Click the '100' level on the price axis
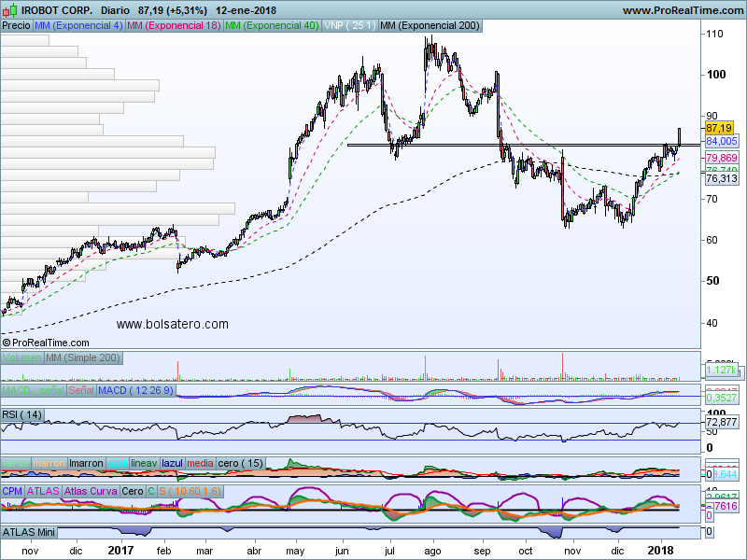 [716, 75]
